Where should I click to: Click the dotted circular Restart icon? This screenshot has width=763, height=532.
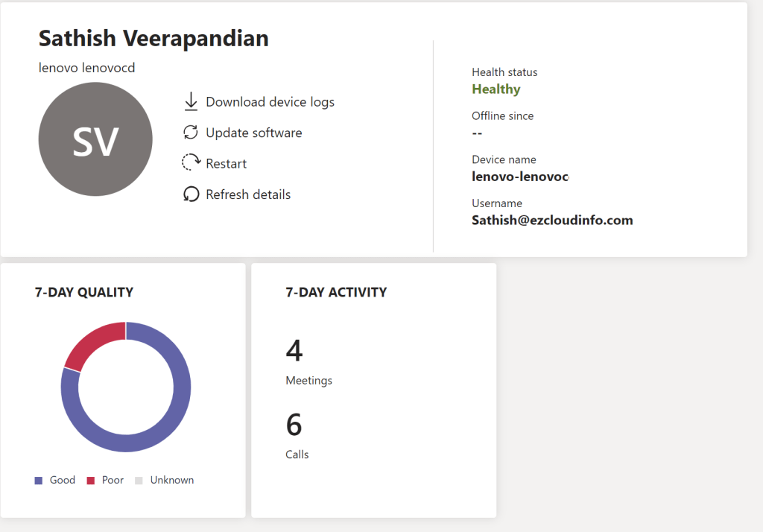coord(191,163)
